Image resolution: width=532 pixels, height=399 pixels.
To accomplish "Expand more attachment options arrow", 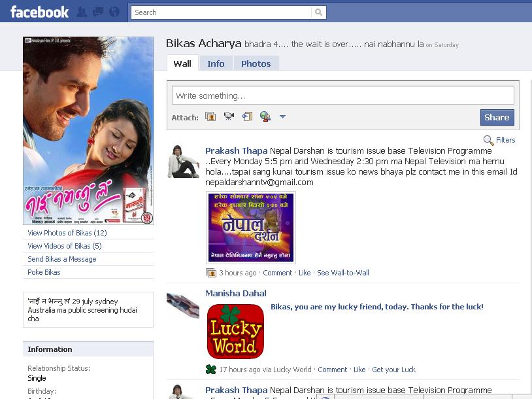I will coord(282,117).
